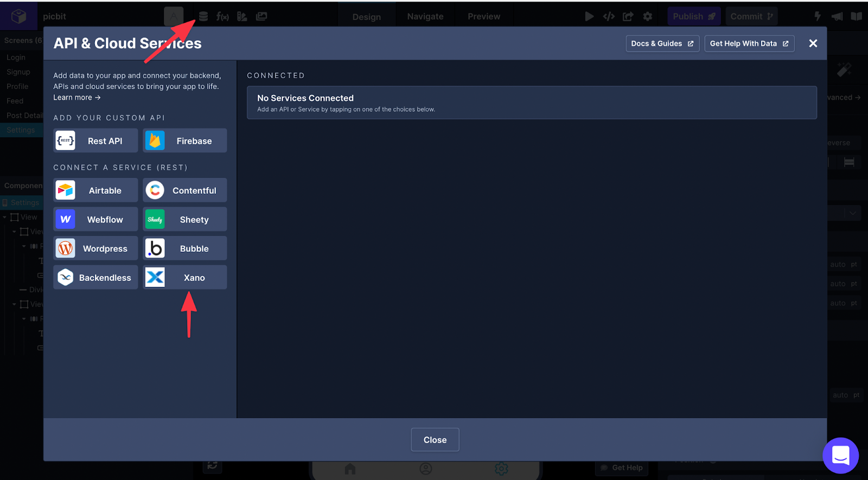This screenshot has height=480, width=868.
Task: Open Docs & Guides link
Action: (x=662, y=43)
